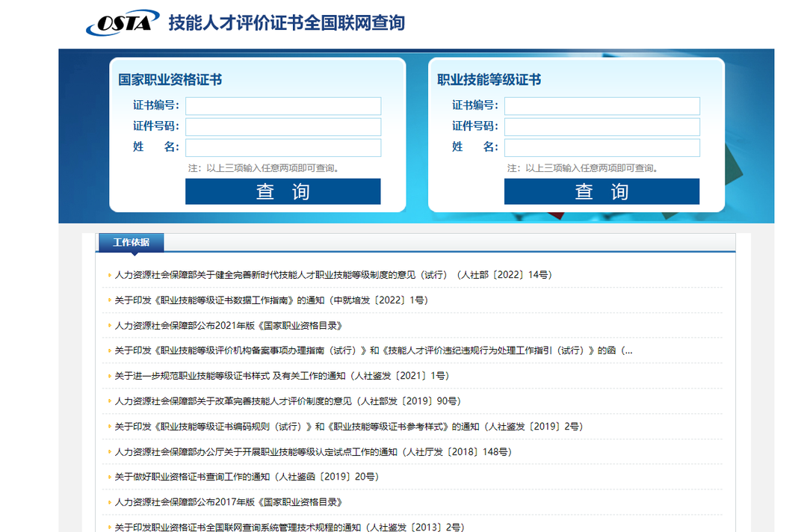This screenshot has height=532, width=807.
Task: Select the 工作依据 tab
Action: pos(132,242)
